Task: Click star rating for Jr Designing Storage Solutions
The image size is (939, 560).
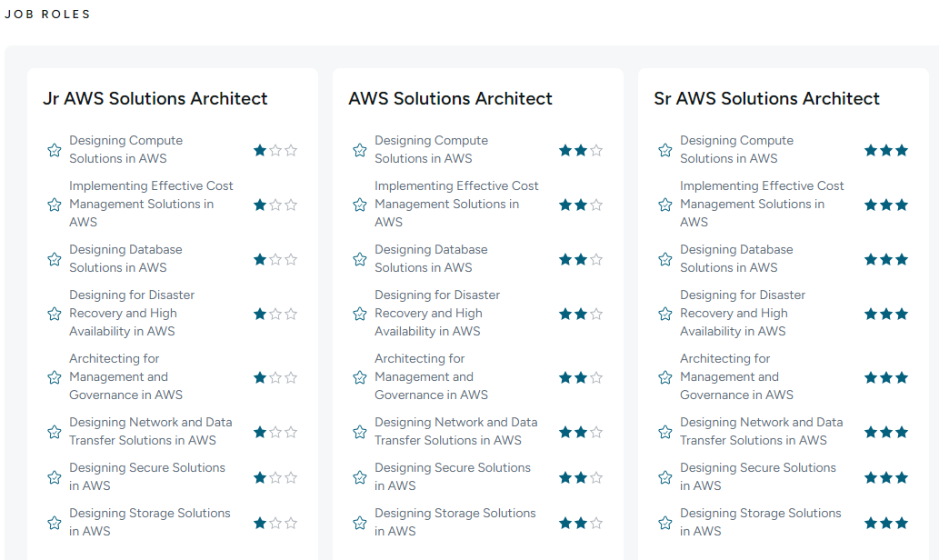Action: pyautogui.click(x=275, y=523)
